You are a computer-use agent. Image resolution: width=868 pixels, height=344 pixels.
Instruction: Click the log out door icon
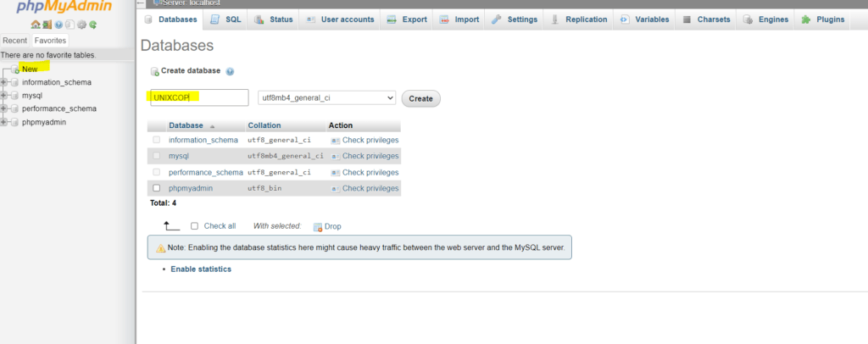coord(47,25)
